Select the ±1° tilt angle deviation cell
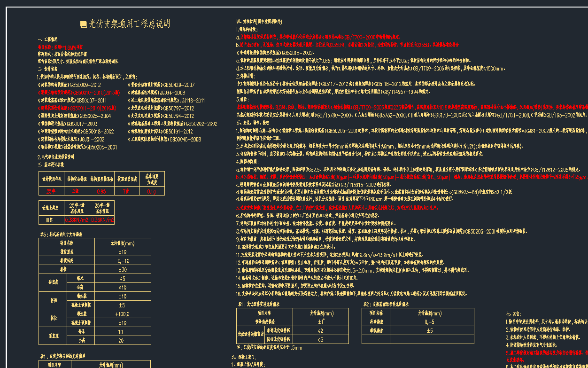The image size is (588, 368). 321,322
